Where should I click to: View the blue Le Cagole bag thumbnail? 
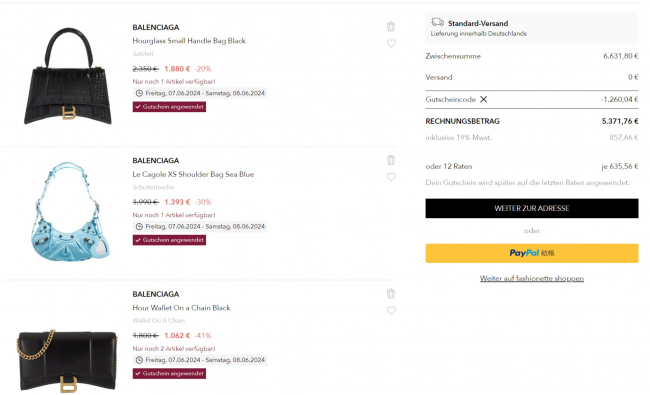click(x=70, y=211)
